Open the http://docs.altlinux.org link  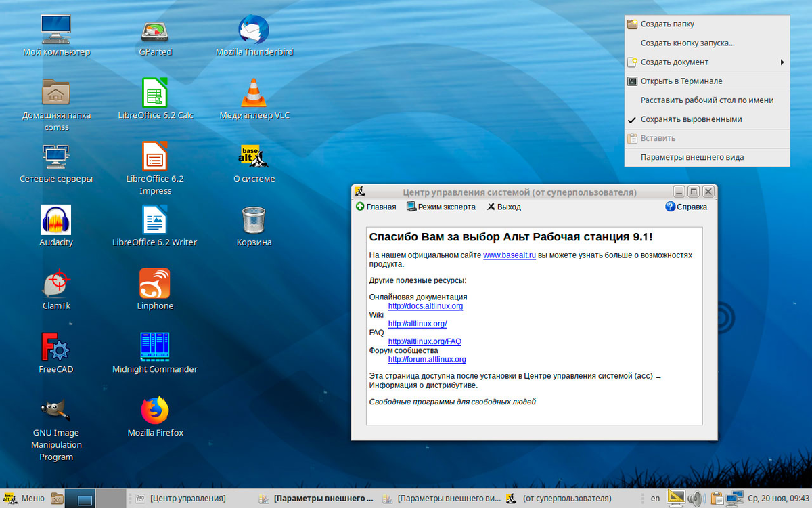click(426, 306)
